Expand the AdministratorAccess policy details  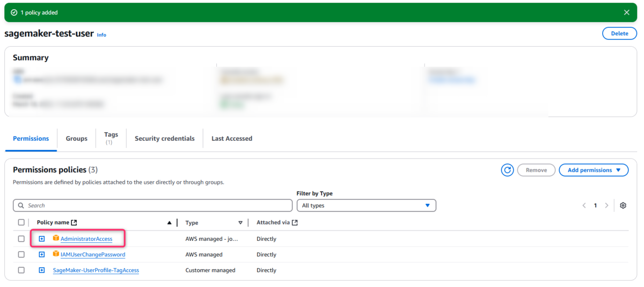[42, 239]
